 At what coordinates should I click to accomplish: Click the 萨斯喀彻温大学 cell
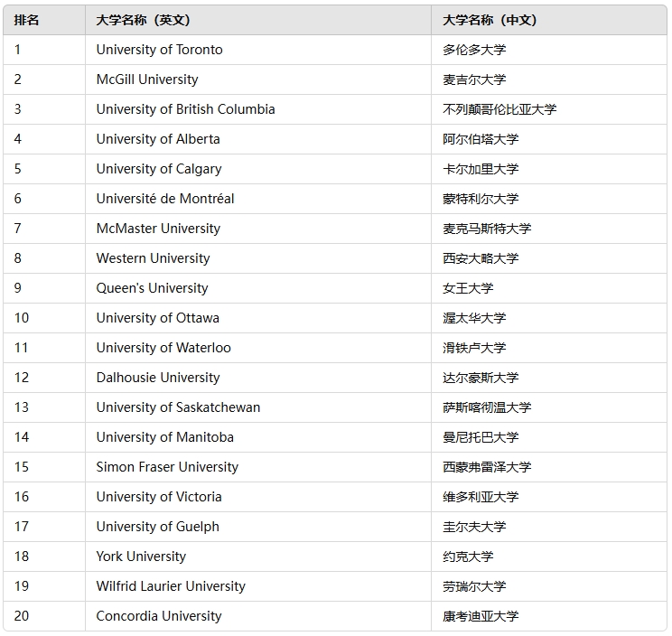click(549, 407)
